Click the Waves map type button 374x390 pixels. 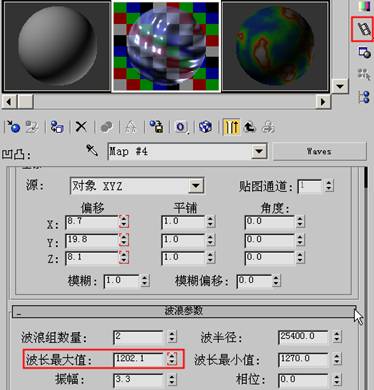click(x=319, y=152)
